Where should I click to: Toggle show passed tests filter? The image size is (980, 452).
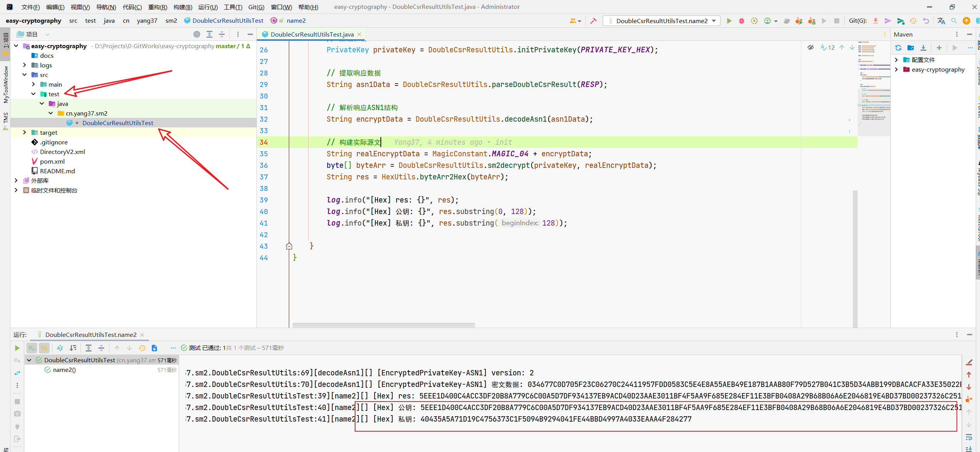click(32, 348)
